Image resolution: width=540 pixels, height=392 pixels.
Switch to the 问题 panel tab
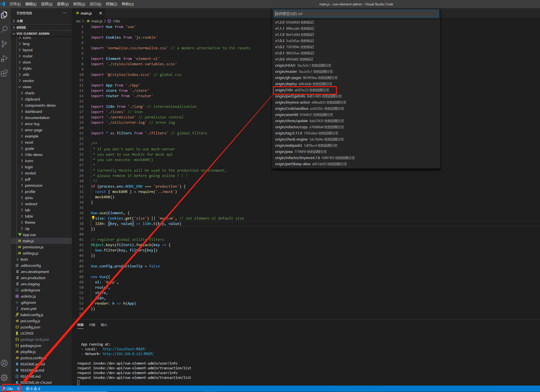(92, 325)
